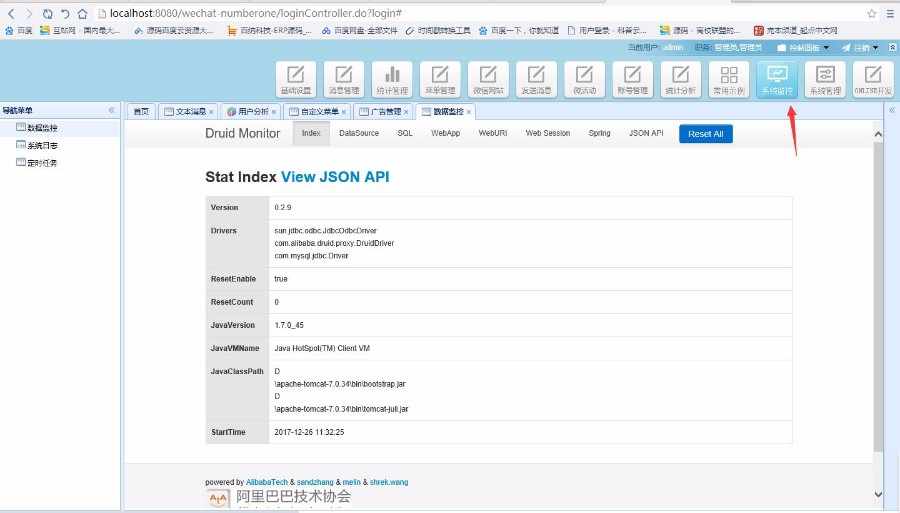Screen dimensions: 900x513
Task: Switch to the 数据监控 tab
Action: click(443, 111)
